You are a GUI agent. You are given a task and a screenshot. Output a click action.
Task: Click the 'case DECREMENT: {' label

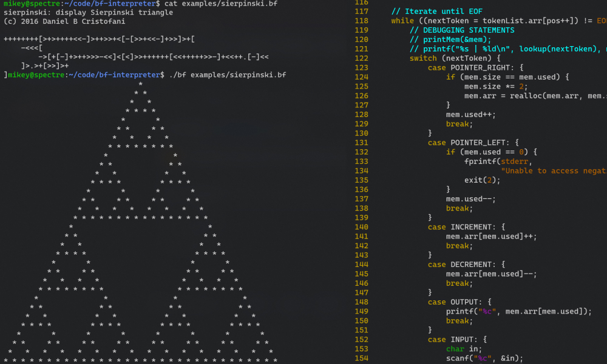[x=466, y=265]
